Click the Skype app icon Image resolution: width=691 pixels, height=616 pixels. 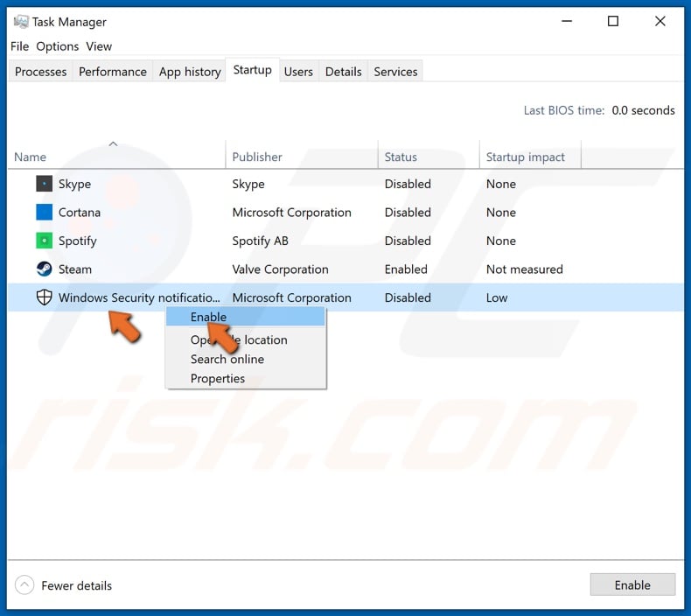click(x=44, y=184)
